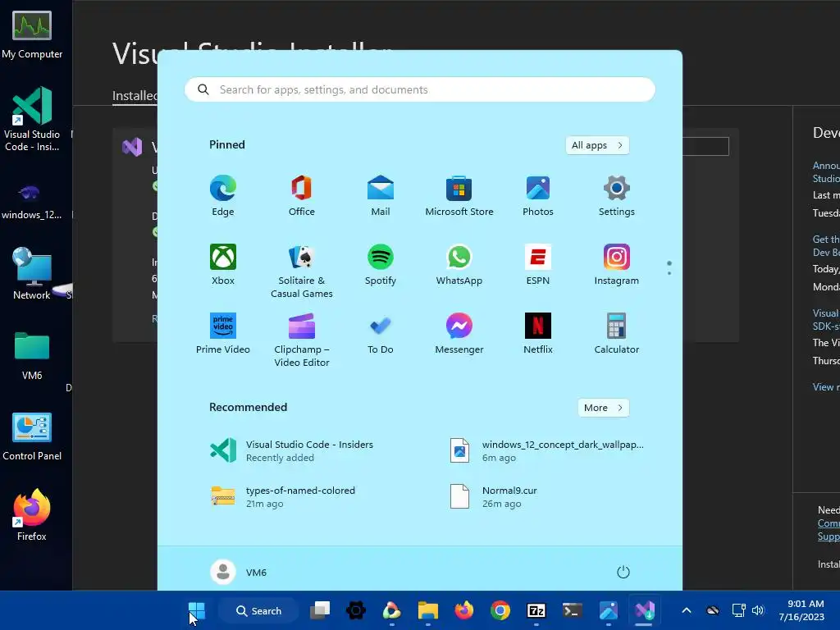Launch Spotify from Start menu
The image size is (840, 630).
point(381,265)
